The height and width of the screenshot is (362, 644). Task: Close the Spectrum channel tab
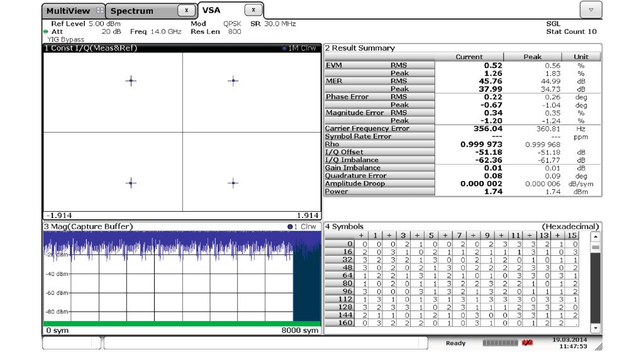(186, 11)
